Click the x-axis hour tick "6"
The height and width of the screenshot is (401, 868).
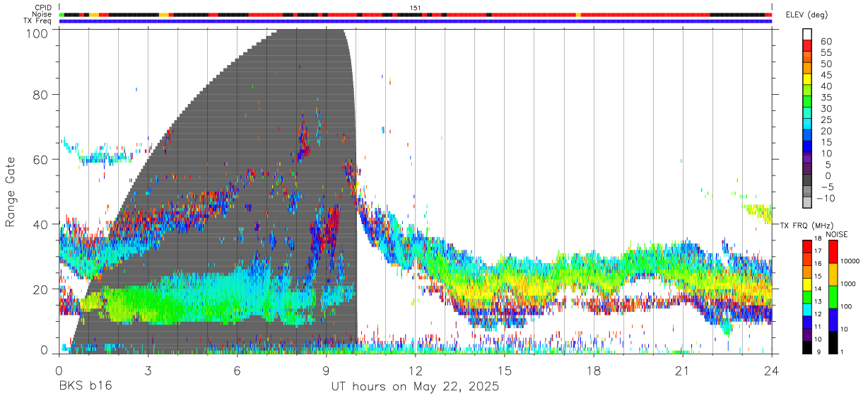click(x=237, y=371)
